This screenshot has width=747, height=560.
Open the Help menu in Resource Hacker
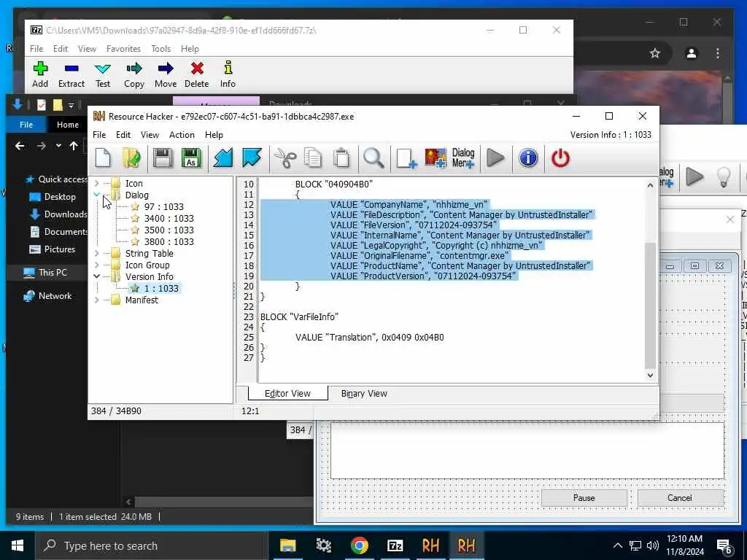pyautogui.click(x=214, y=135)
